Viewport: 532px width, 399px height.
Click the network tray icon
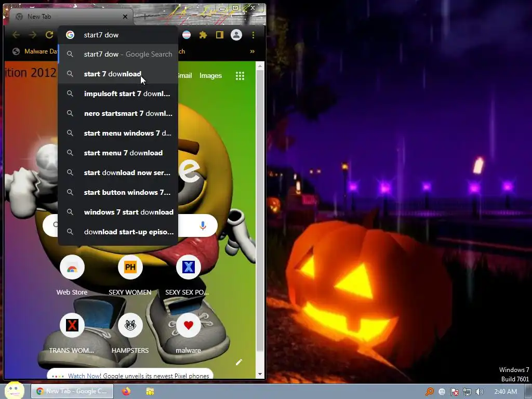467,392
